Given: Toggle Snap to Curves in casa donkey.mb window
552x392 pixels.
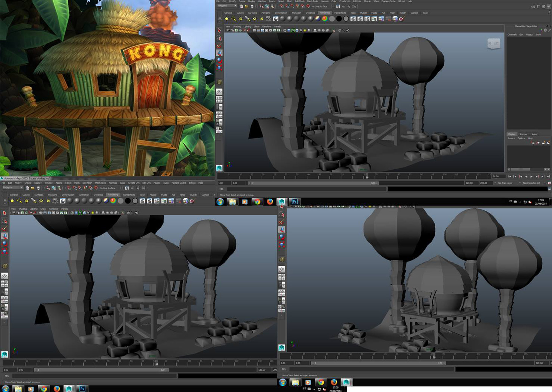Looking at the screenshot, I should (x=75, y=188).
